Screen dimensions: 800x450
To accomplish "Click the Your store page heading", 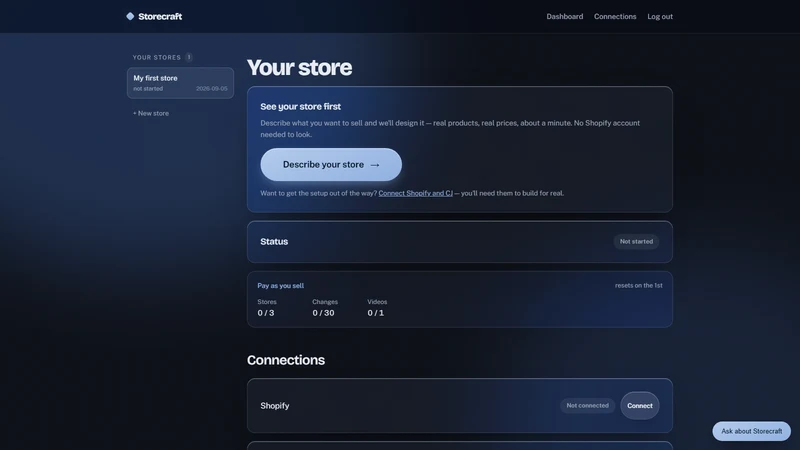I will [x=299, y=67].
